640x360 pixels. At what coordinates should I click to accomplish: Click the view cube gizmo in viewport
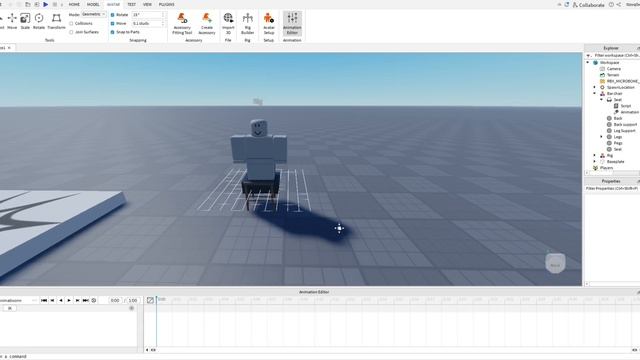pyautogui.click(x=555, y=263)
